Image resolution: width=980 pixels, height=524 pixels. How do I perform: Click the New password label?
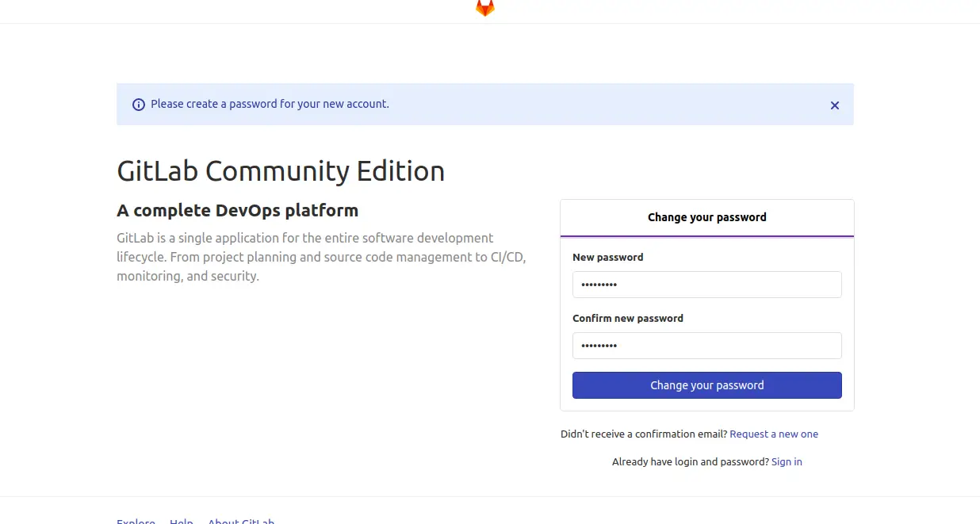click(607, 258)
